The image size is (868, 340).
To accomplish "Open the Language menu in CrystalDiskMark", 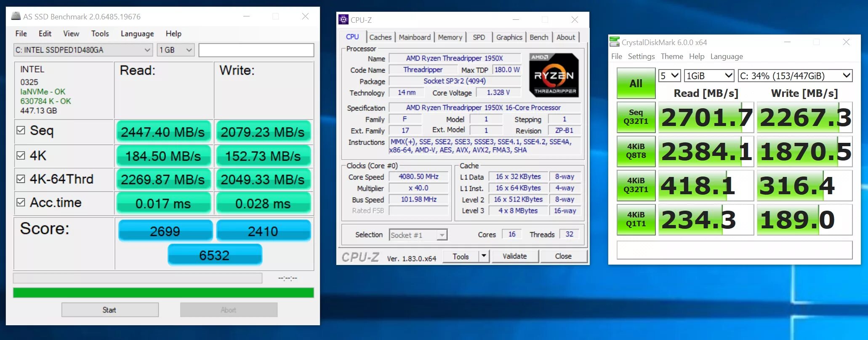I will click(727, 56).
